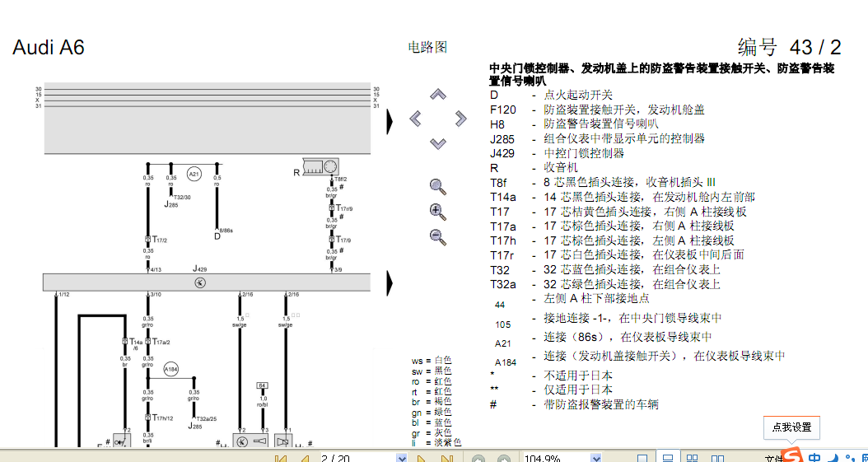
Task: Go to the next page
Action: 422,459
